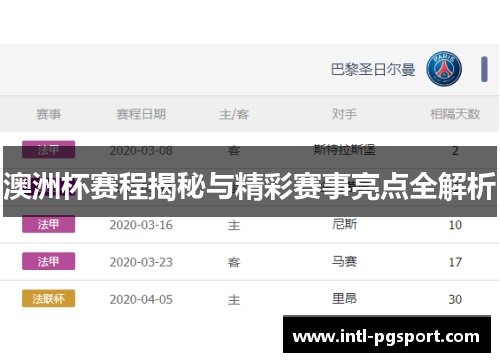
Task: Click the date 2020-03-23
Action: (x=141, y=262)
